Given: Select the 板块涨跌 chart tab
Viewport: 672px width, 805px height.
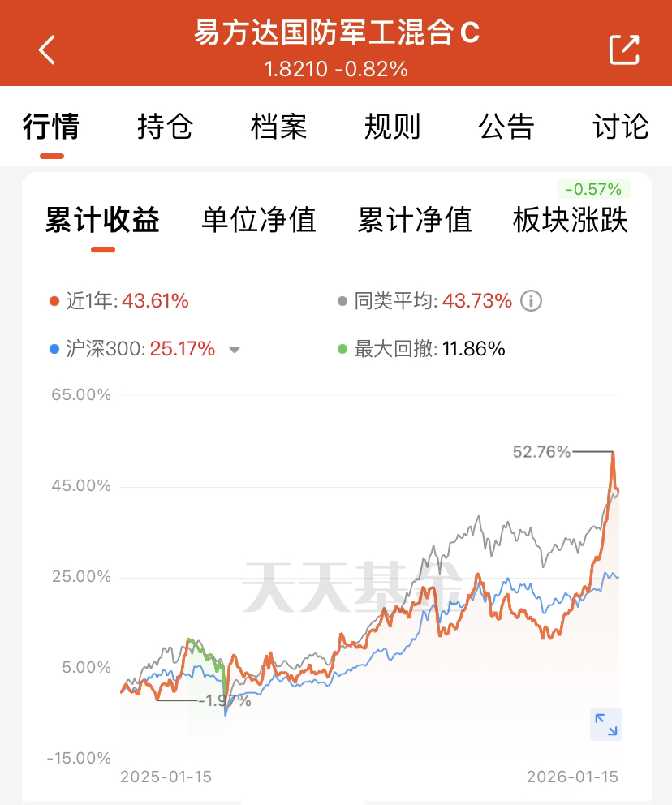Looking at the screenshot, I should click(x=571, y=220).
